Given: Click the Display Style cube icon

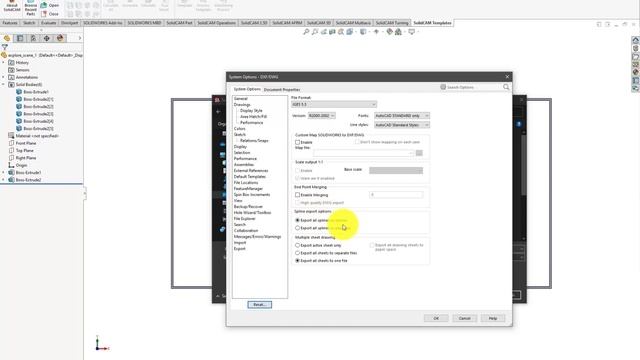Looking at the screenshot, I should point(363,31).
